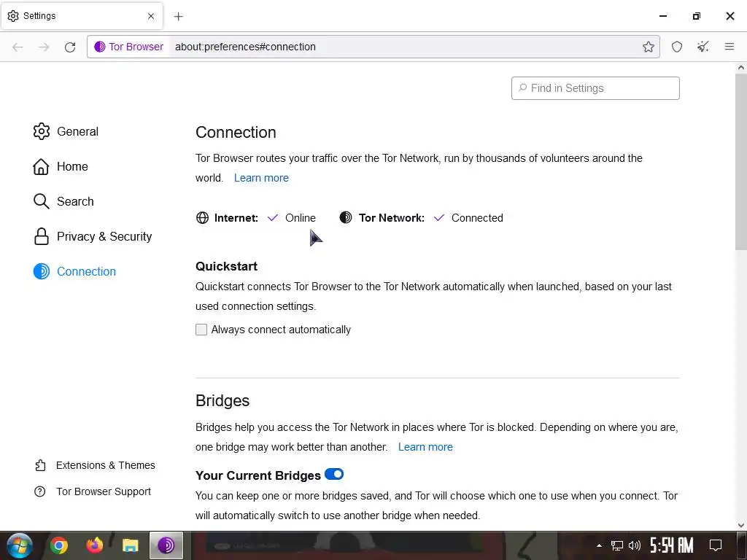Click the Support question mark icon
747x560 pixels.
coord(40,491)
